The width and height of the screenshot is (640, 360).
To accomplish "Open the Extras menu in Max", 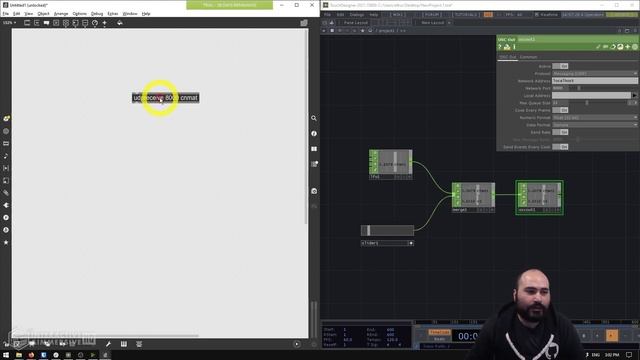I will (x=113, y=13).
